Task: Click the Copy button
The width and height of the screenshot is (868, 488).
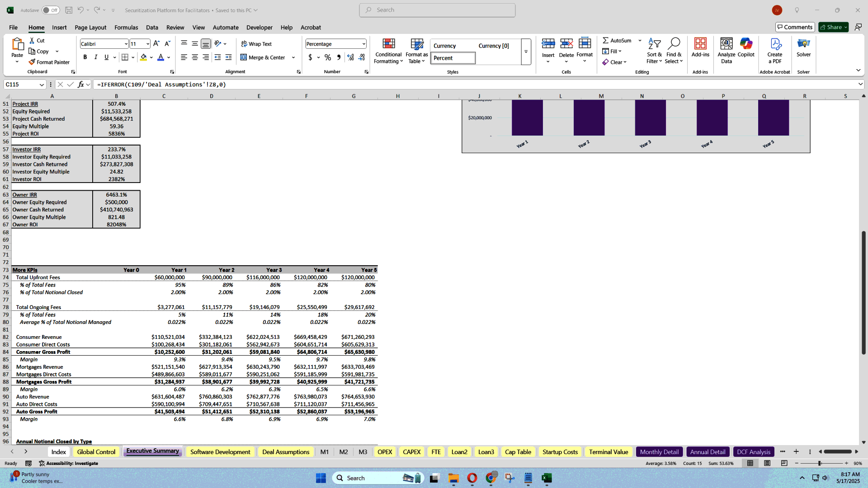Action: 38,52
